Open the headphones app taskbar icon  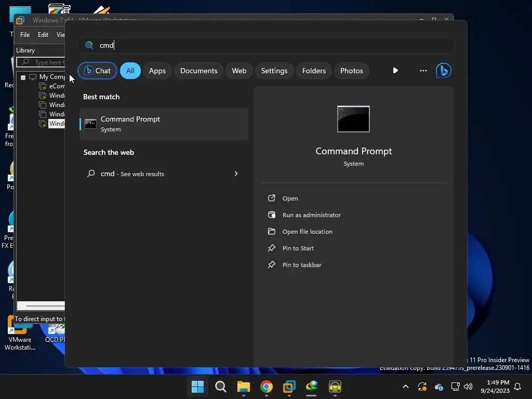pyautogui.click(x=335, y=387)
